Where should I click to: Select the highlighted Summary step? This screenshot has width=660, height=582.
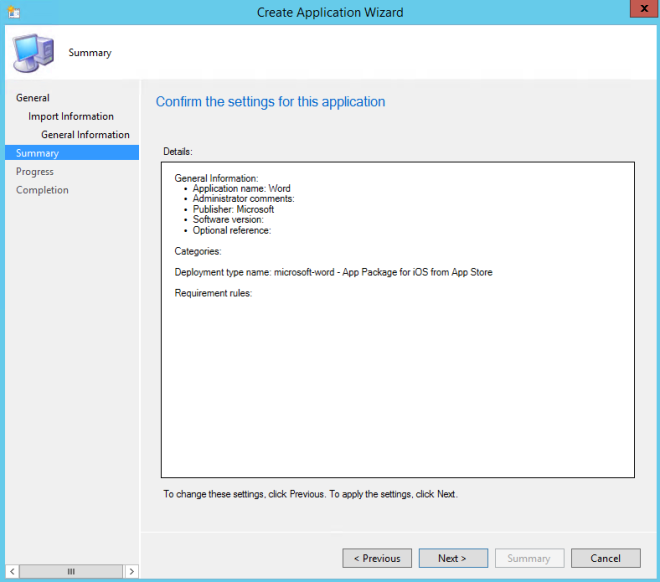tap(38, 153)
